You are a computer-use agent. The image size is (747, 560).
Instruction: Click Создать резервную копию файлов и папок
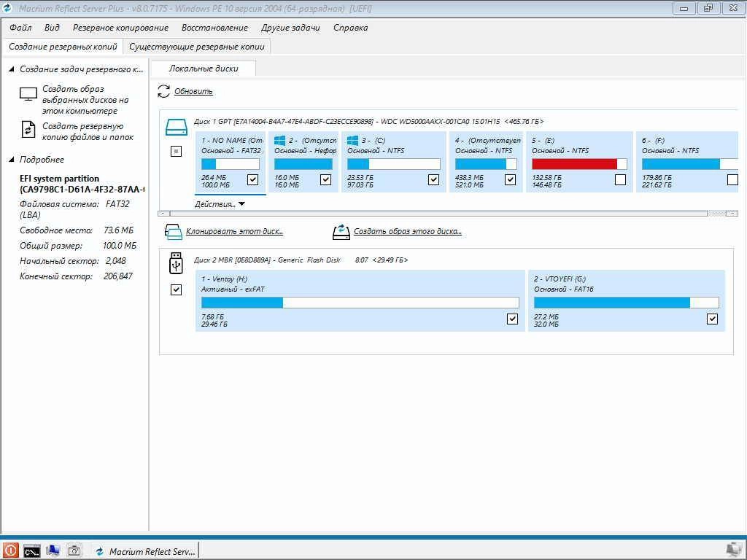[88, 131]
